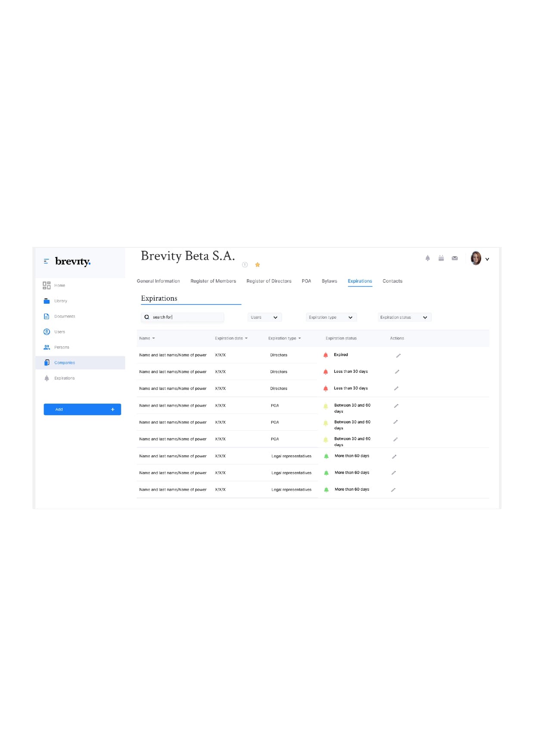Click the Expiration status column header
This screenshot has height=756, width=534.
click(341, 338)
